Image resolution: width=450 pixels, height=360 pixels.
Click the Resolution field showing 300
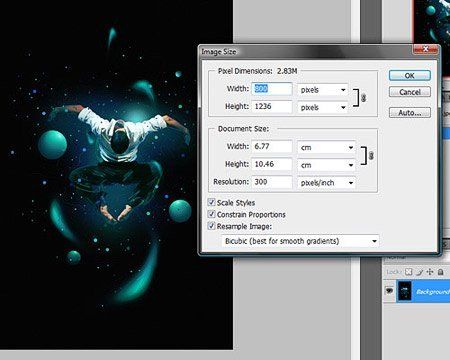point(272,182)
